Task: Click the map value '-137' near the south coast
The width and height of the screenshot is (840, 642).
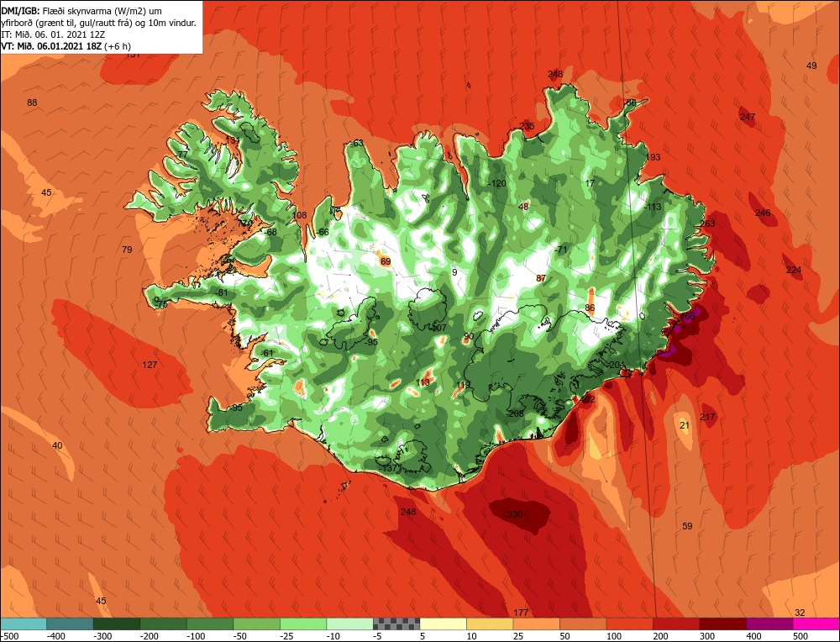Action: click(x=388, y=468)
